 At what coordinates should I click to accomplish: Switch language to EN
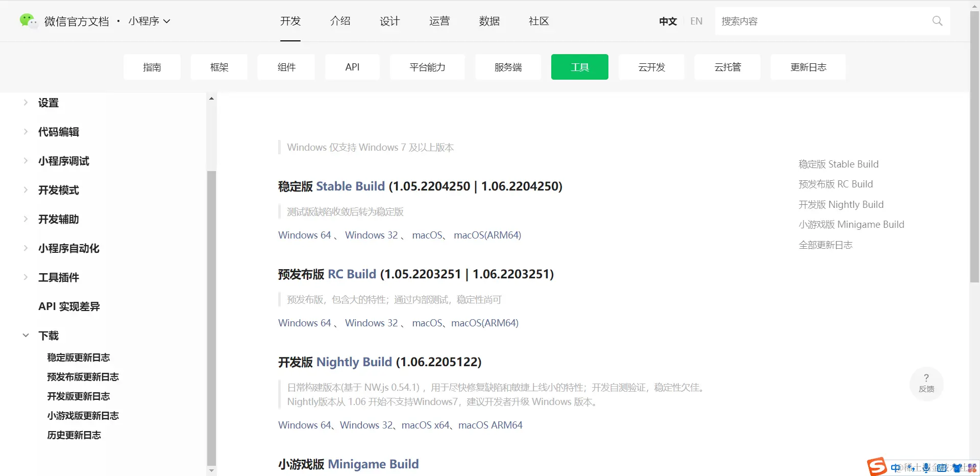(696, 21)
